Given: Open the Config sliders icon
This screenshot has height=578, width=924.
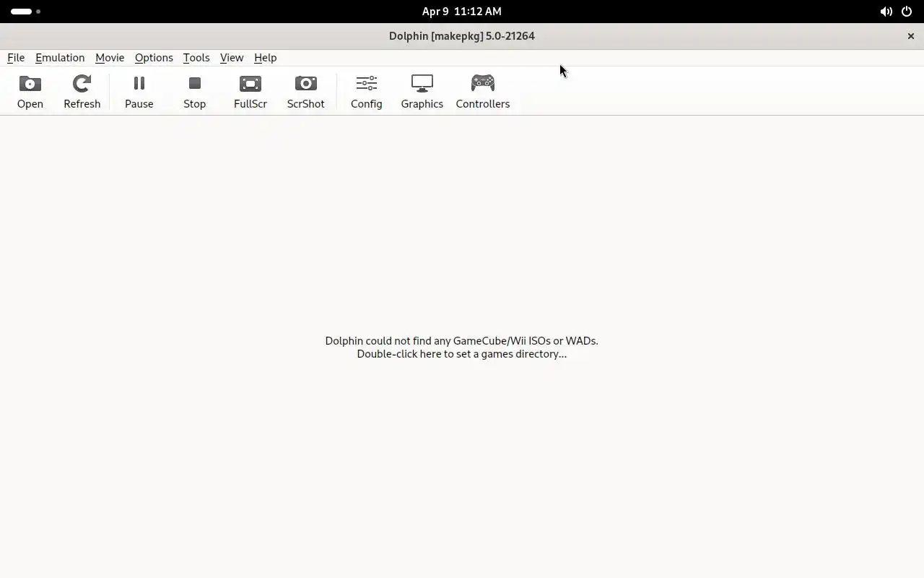Looking at the screenshot, I should coord(366,84).
